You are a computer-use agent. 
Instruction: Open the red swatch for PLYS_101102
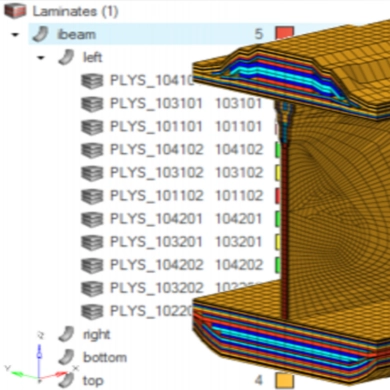pyautogui.click(x=277, y=196)
